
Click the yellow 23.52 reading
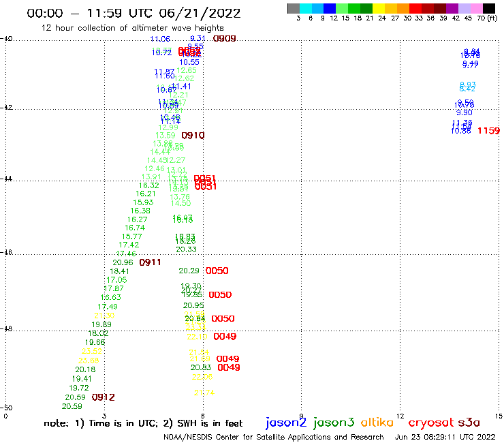coord(92,351)
